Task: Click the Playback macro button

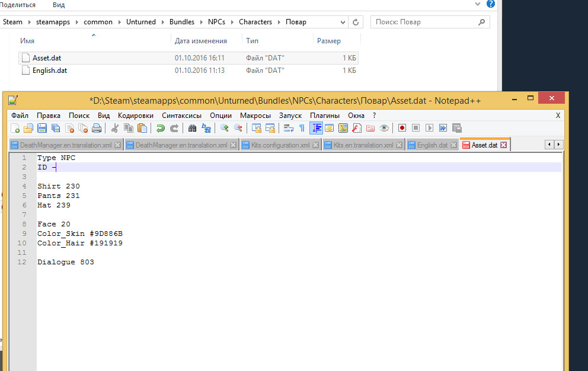Action: [429, 128]
